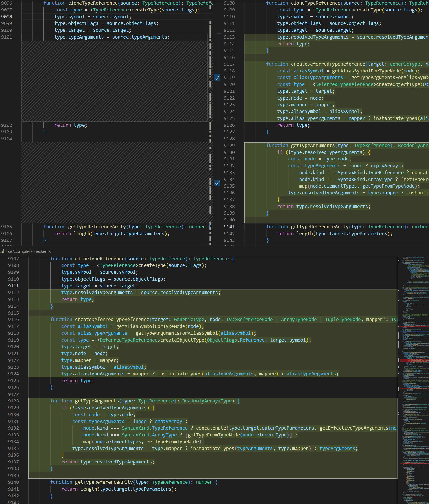Click 'return type;' on line 9102 left pane
The width and height of the screenshot is (429, 504).
coord(71,125)
